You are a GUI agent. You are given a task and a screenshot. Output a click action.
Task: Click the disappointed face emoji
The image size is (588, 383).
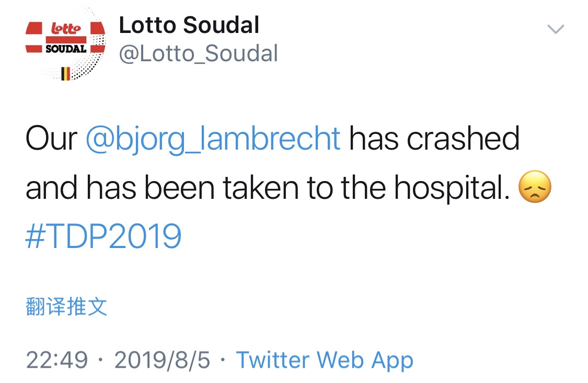tap(535, 187)
